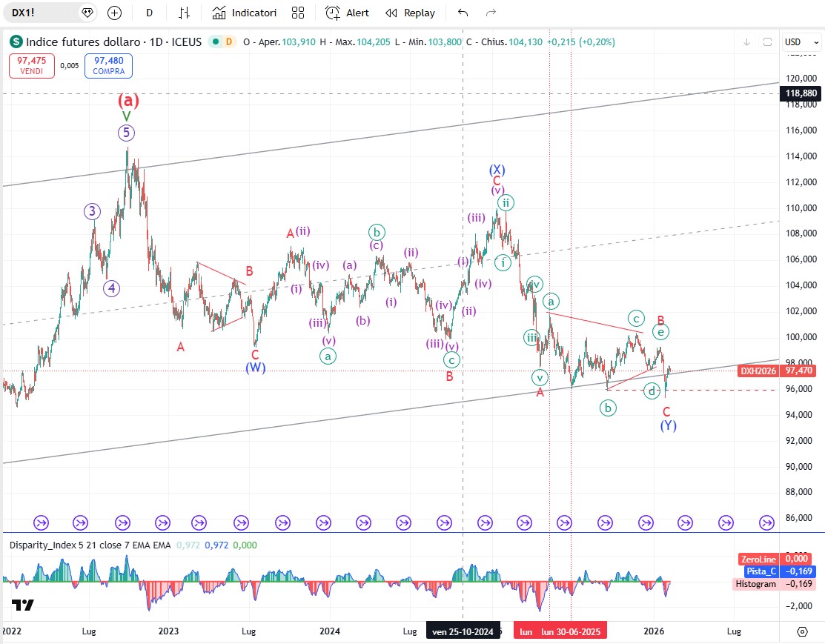
Task: Click the add symbol plus icon
Action: (x=114, y=13)
